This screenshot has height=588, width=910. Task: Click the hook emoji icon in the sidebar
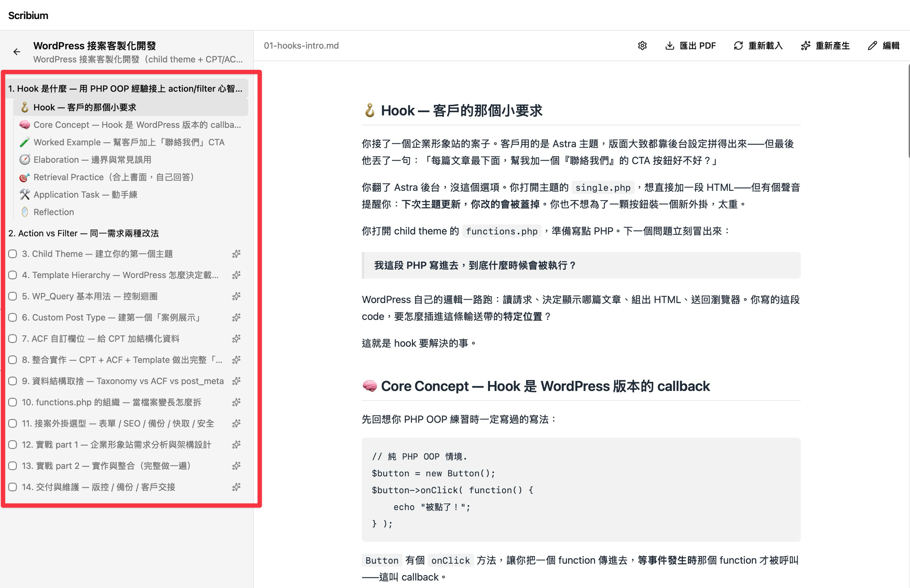click(25, 107)
